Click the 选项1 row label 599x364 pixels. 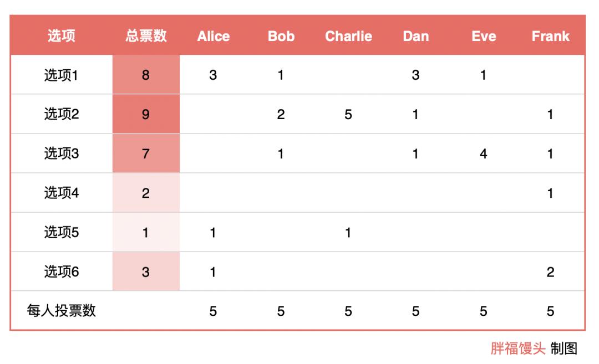(x=61, y=75)
